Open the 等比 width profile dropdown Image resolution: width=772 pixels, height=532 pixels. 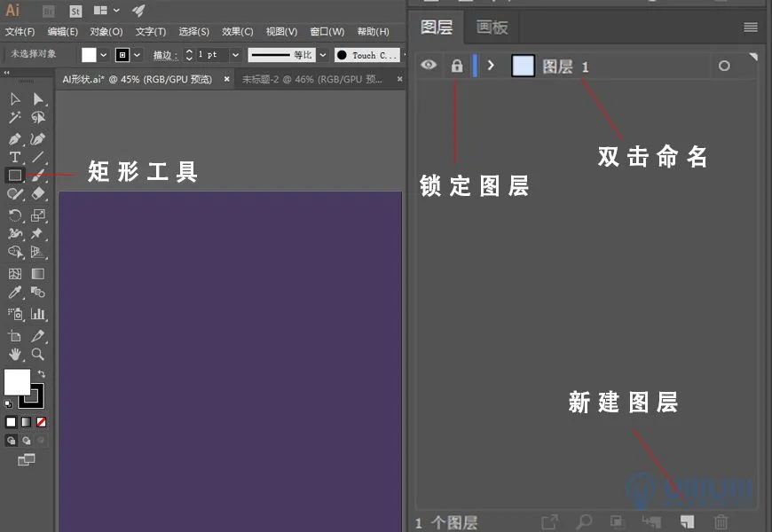point(321,55)
